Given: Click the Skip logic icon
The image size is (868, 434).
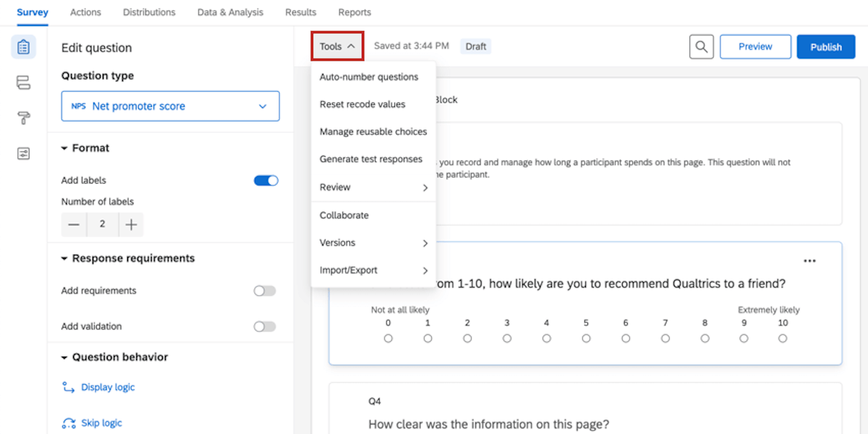Looking at the screenshot, I should point(69,422).
